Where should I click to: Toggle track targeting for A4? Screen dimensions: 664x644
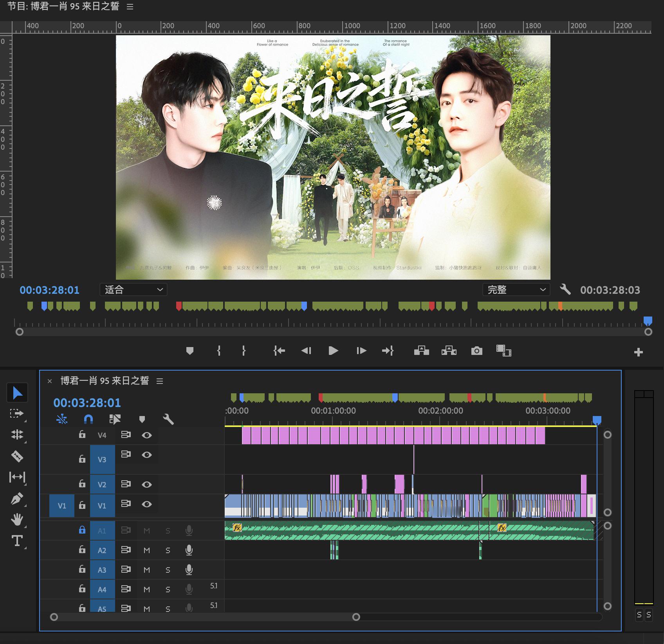[x=102, y=589]
